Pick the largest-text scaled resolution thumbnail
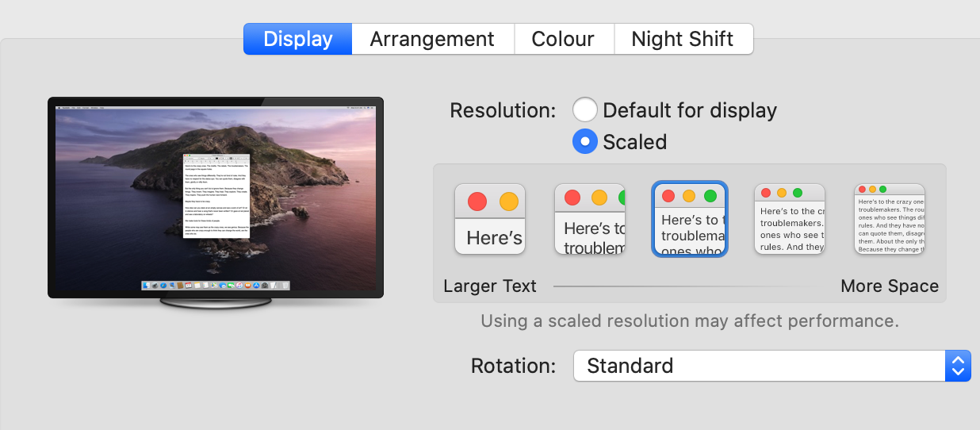Screen dimensions: 980x430 (490, 219)
